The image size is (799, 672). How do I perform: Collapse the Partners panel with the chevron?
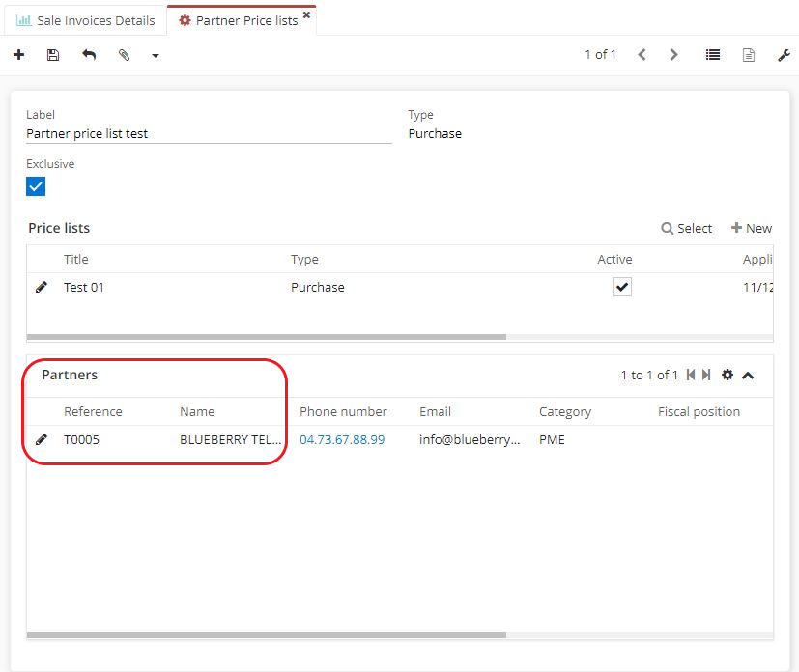748,375
